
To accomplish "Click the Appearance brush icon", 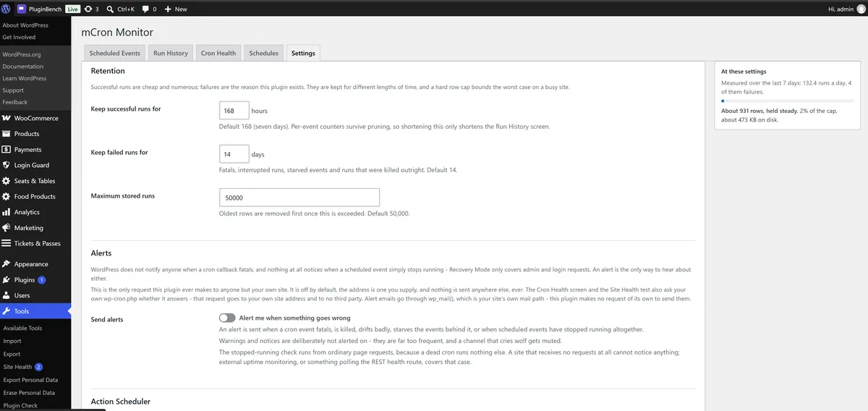I will point(7,264).
